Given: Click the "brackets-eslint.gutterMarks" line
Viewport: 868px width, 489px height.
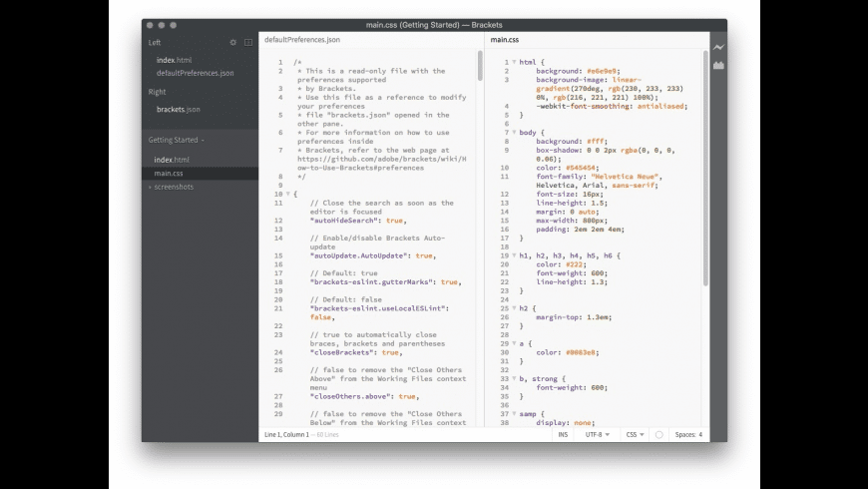Looking at the screenshot, I should 386,281.
